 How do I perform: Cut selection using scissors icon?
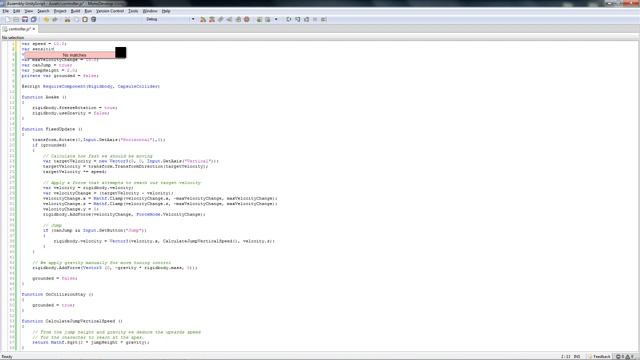pyautogui.click(x=67, y=20)
